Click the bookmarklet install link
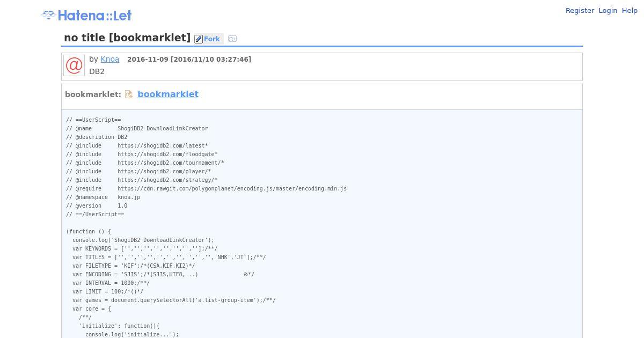 pos(168,94)
